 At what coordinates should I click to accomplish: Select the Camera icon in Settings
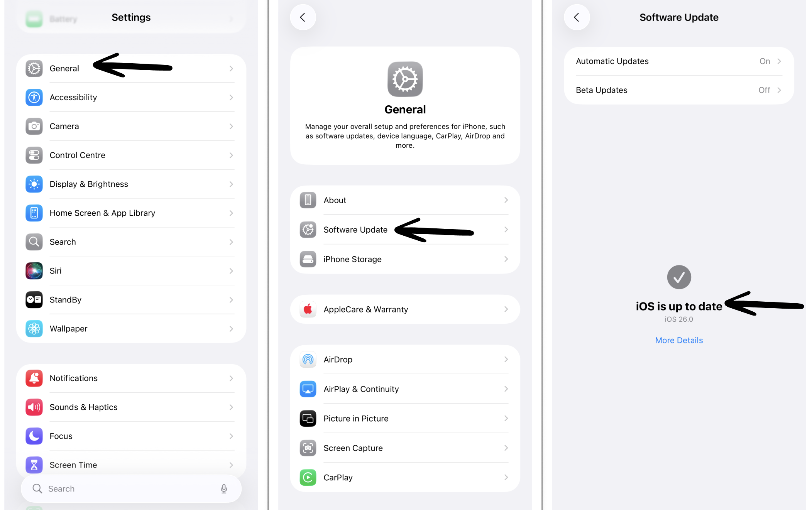pos(34,126)
